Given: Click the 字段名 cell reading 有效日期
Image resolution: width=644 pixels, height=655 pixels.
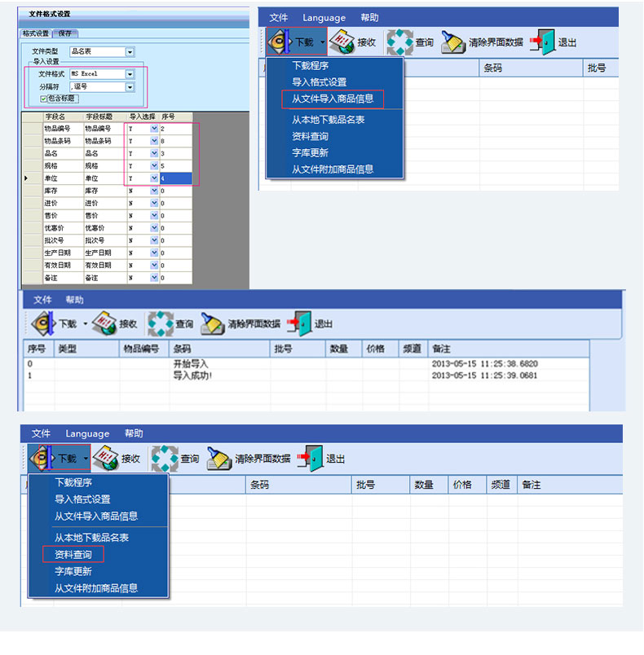Looking at the screenshot, I should click(64, 266).
